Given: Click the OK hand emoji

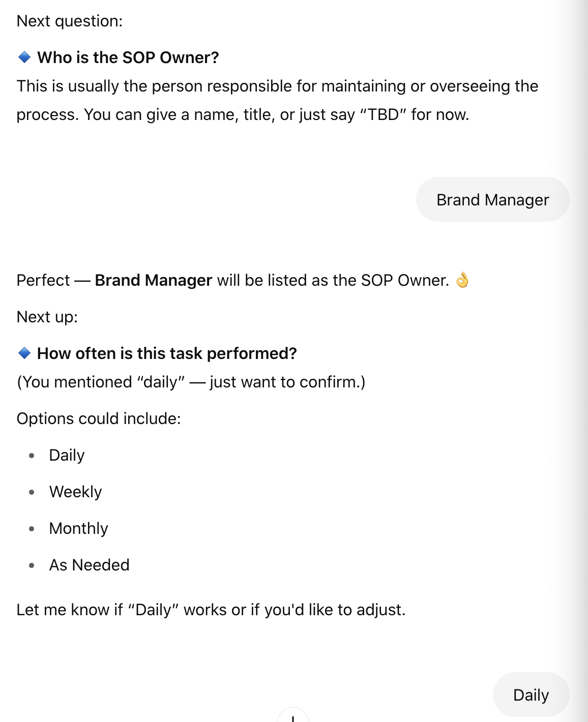Looking at the screenshot, I should 462,280.
